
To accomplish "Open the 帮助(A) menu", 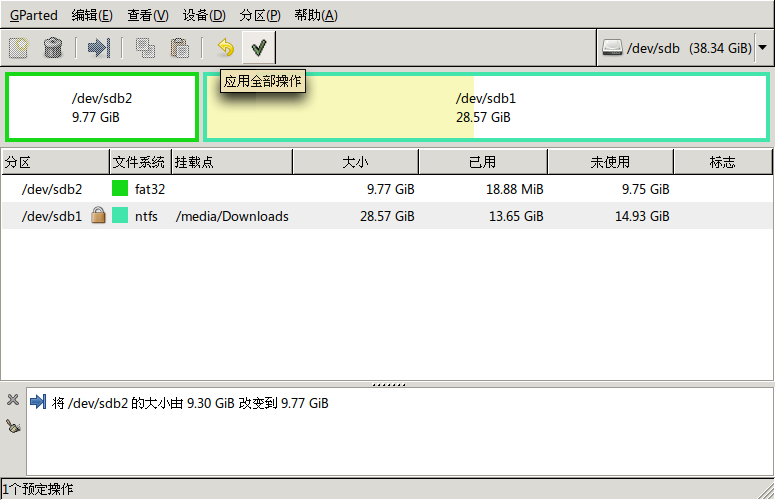I will tap(316, 15).
